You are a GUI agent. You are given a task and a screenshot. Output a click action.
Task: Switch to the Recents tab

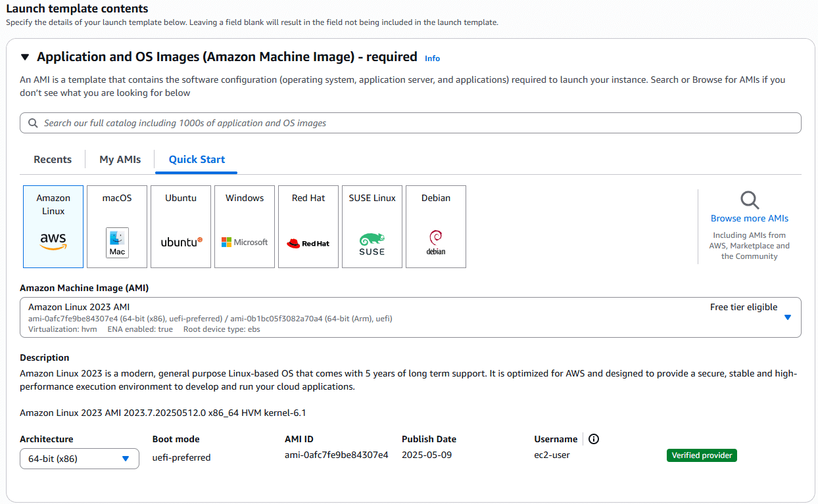53,160
